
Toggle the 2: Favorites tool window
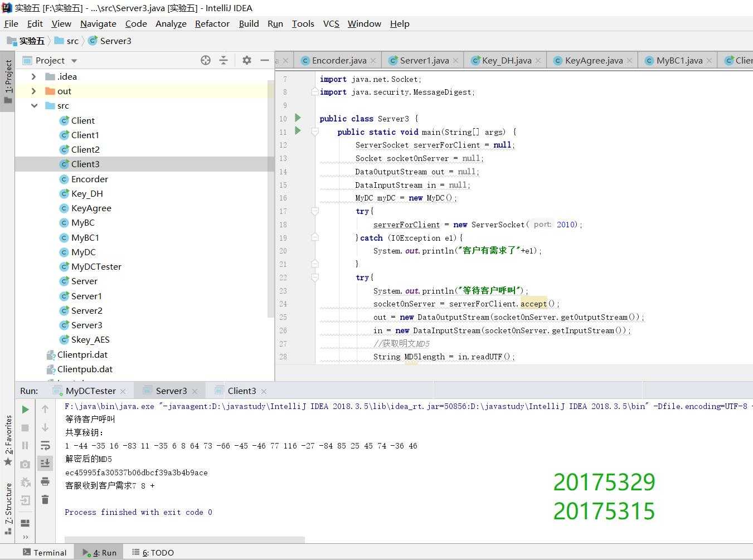point(8,440)
